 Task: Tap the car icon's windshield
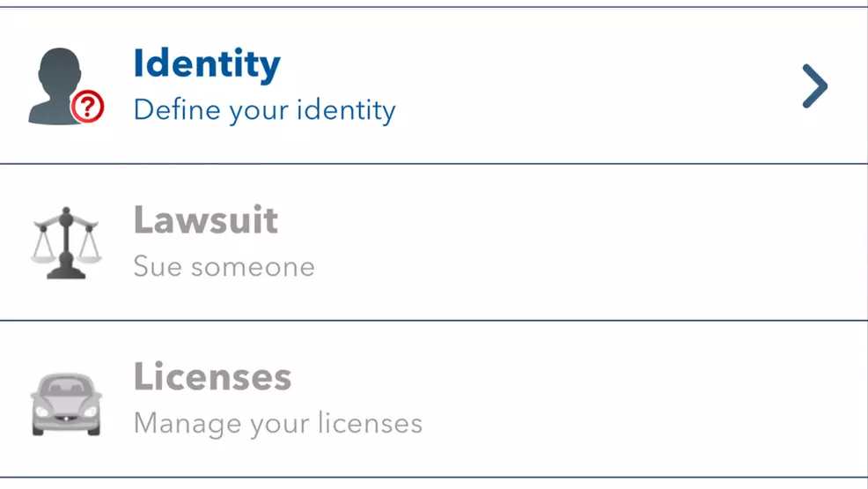(66, 388)
